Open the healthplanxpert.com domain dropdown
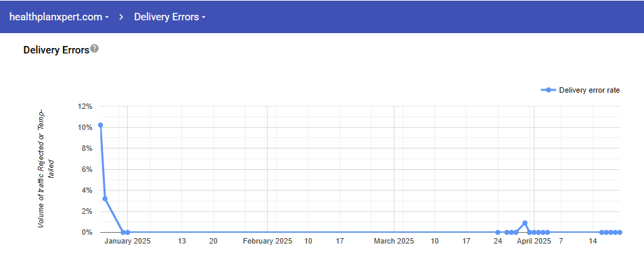 coord(59,16)
